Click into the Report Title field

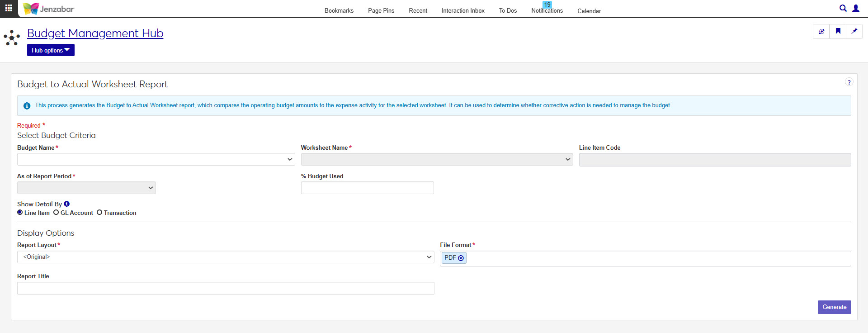226,288
